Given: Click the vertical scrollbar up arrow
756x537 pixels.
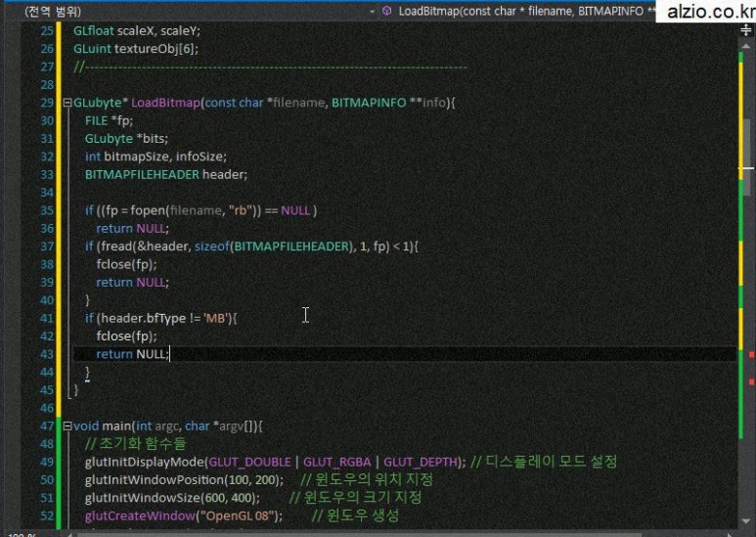Looking at the screenshot, I should pos(745,46).
